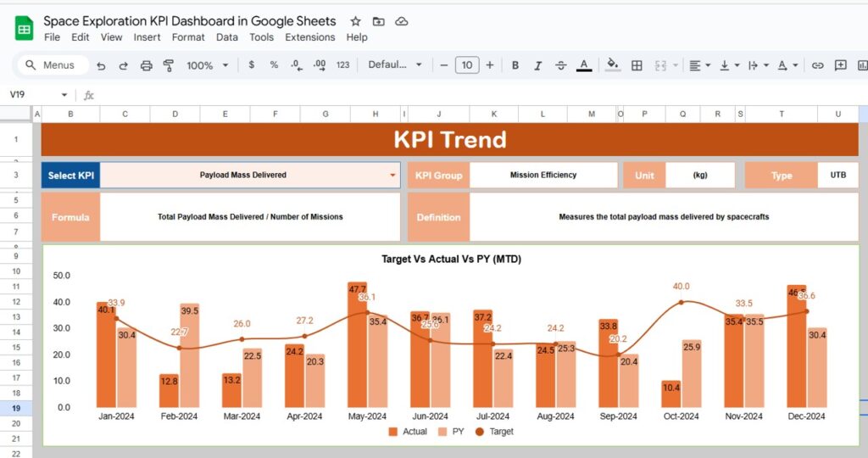Open the 123 more formats menu
868x458 pixels.
click(x=342, y=64)
